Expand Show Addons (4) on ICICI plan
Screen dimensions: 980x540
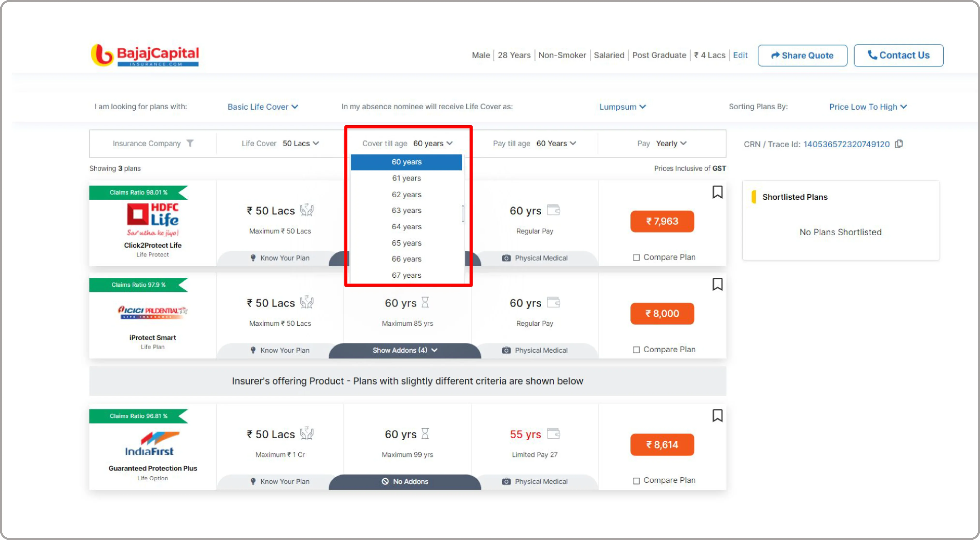click(x=405, y=350)
